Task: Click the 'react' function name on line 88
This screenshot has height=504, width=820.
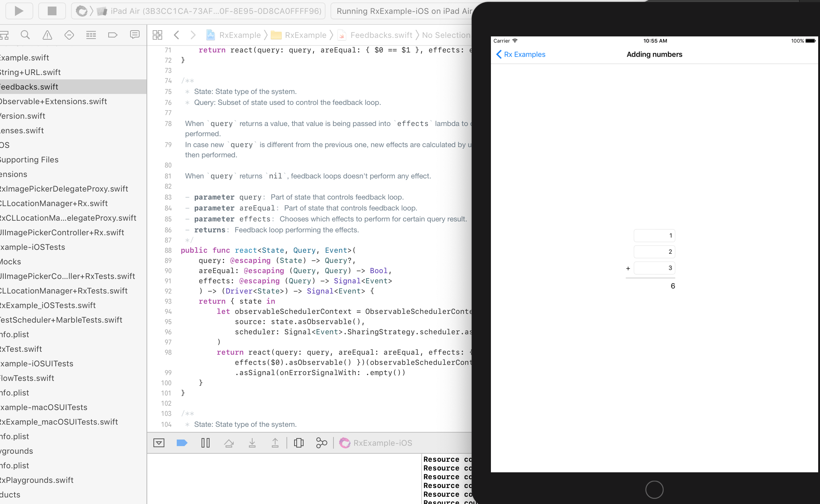Action: 246,250
